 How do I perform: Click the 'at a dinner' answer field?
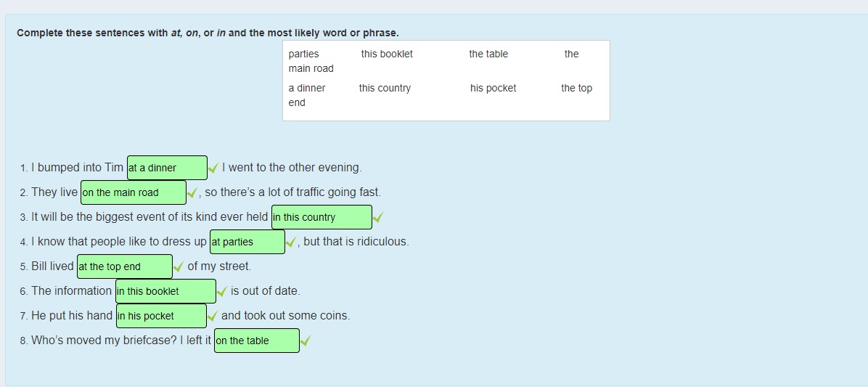coord(167,168)
